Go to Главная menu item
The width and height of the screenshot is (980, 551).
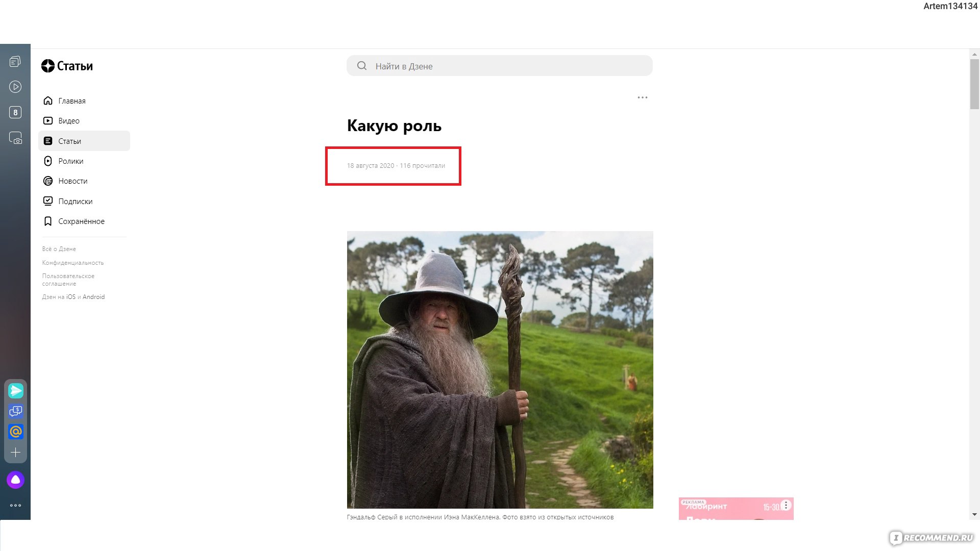pos(84,101)
